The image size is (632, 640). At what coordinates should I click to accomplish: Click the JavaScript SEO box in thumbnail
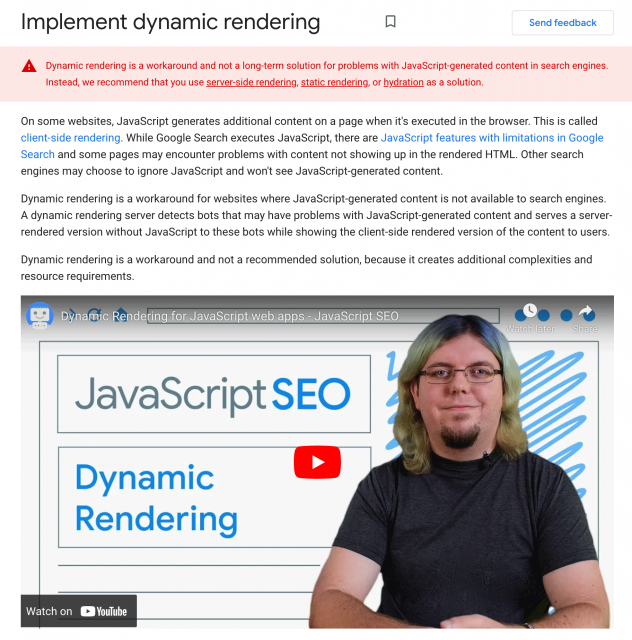click(x=212, y=395)
